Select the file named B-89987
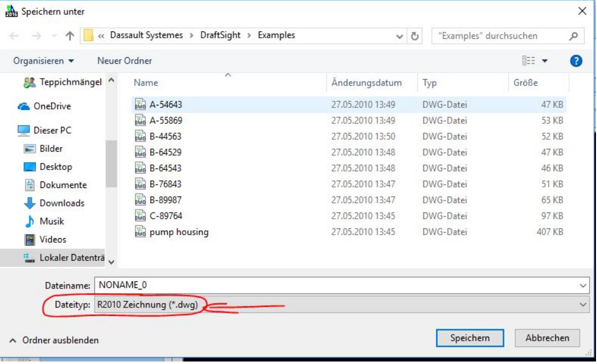This screenshot has width=597, height=364. (x=166, y=200)
